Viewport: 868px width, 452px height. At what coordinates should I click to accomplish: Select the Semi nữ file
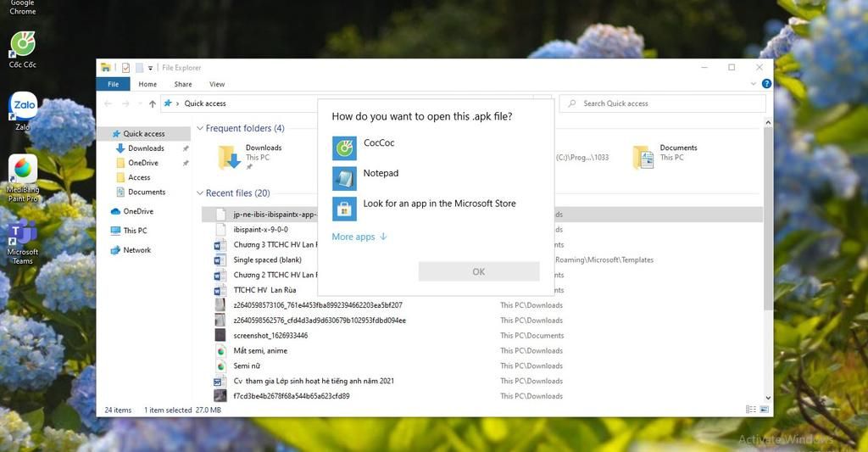pyautogui.click(x=247, y=366)
